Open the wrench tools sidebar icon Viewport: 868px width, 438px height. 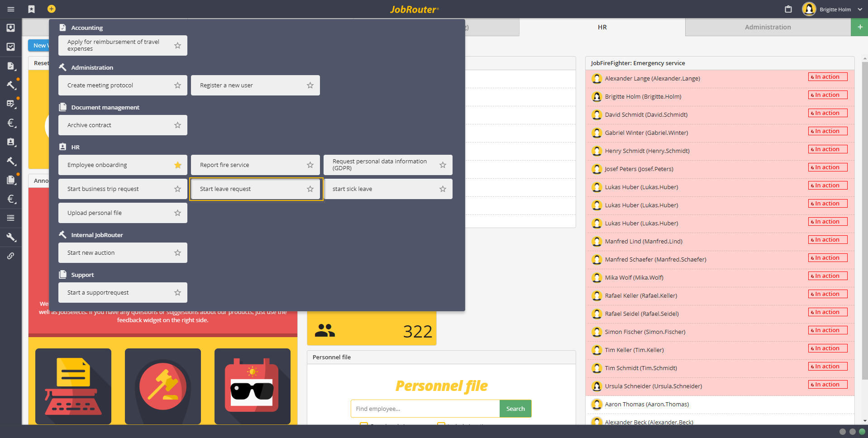click(11, 237)
